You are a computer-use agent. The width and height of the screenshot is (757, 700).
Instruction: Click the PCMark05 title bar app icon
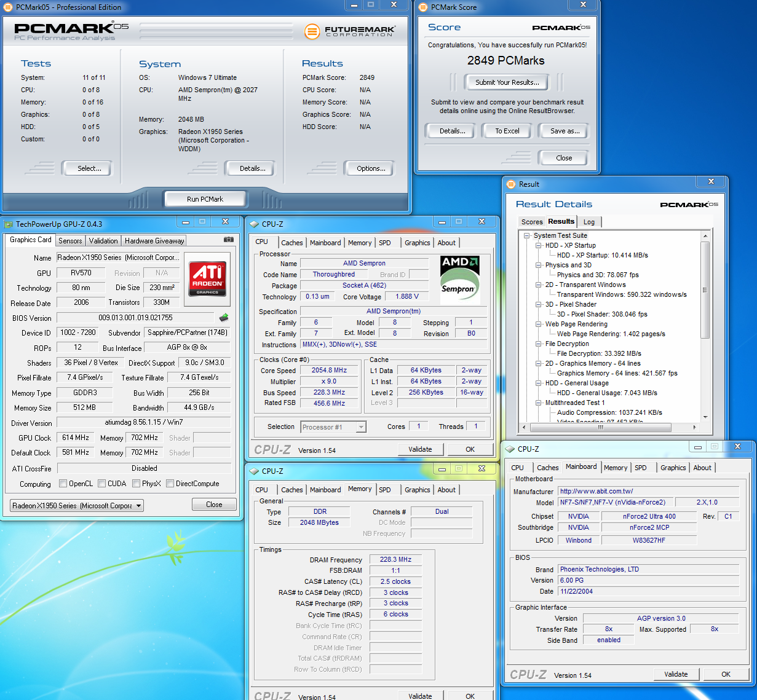click(x=8, y=7)
